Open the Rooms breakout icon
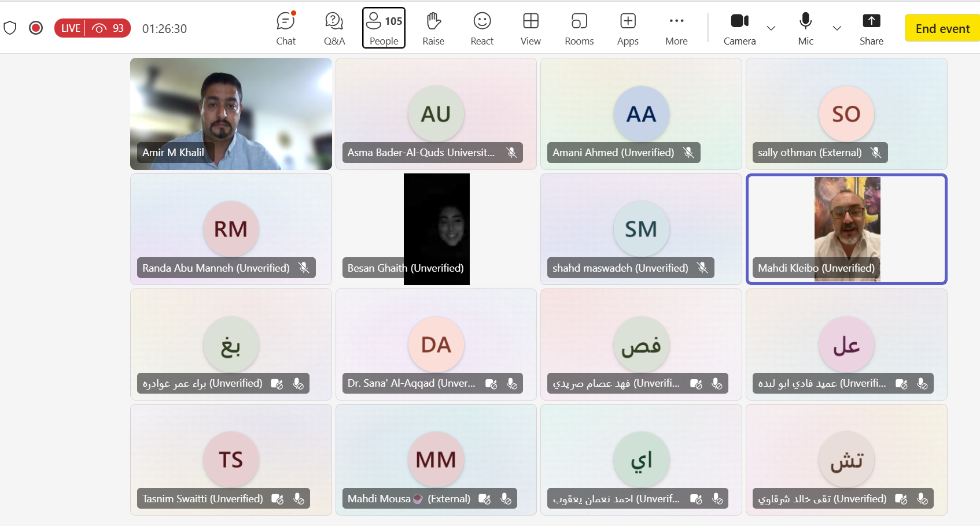 pos(579,28)
